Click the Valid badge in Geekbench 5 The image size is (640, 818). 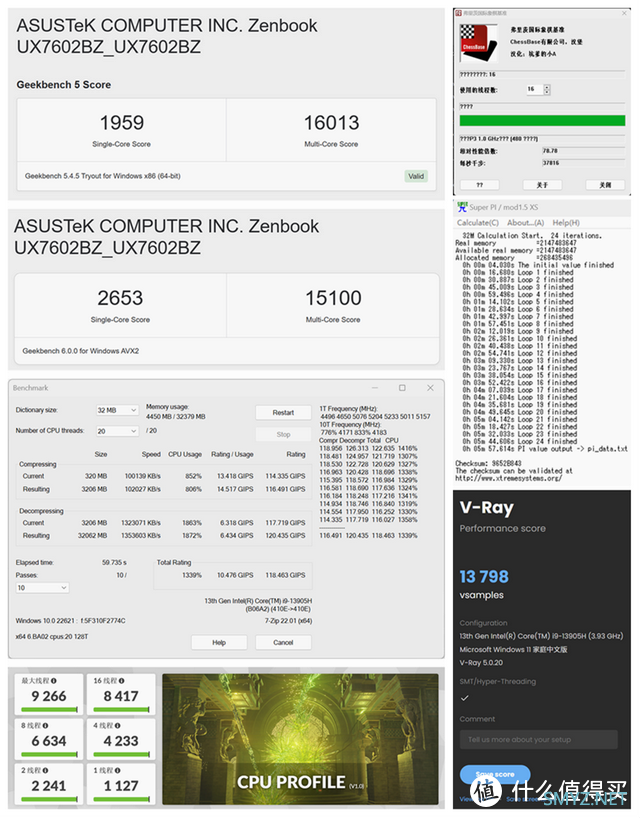pyautogui.click(x=416, y=176)
